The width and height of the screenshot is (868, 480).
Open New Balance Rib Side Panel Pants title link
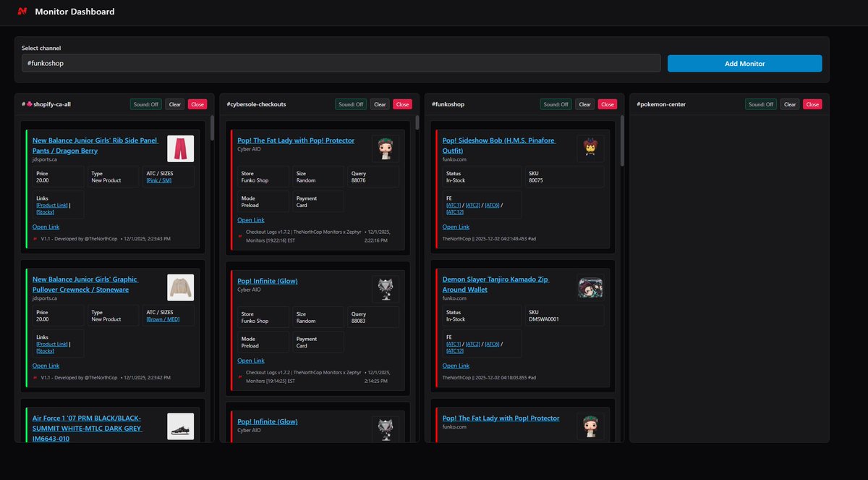(x=95, y=146)
